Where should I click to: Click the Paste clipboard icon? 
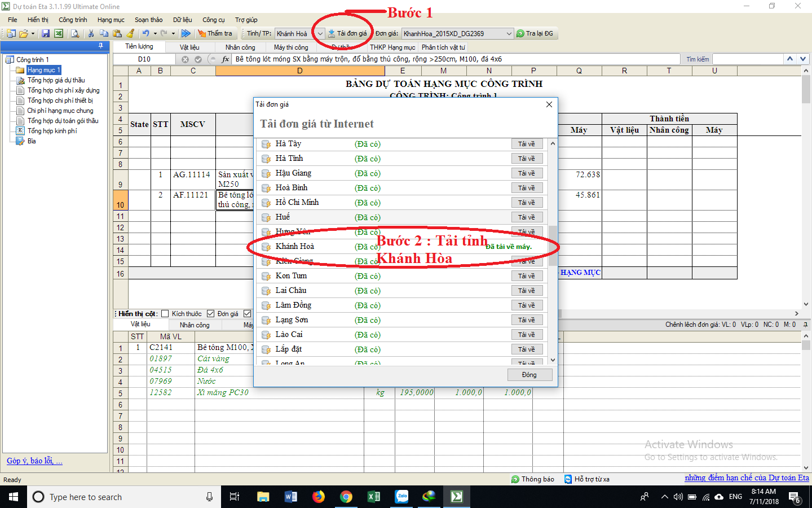[117, 34]
